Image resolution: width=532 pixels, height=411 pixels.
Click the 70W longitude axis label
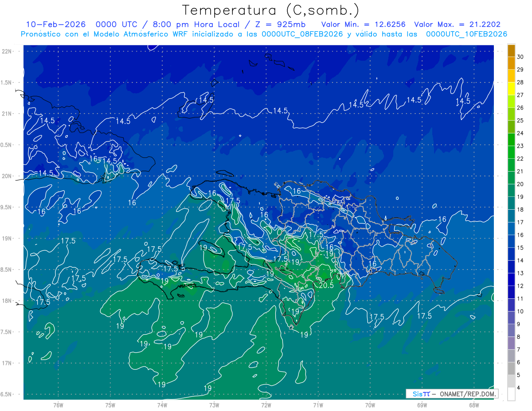coord(370,405)
